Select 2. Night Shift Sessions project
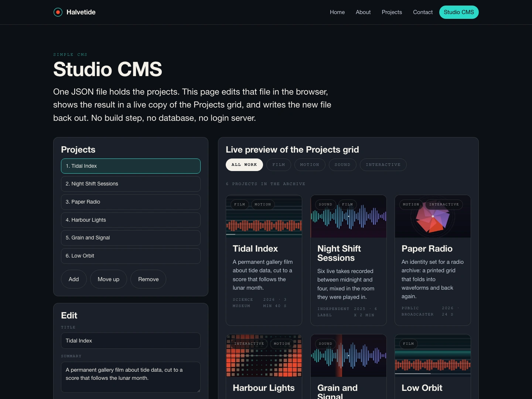The height and width of the screenshot is (399, 532). click(x=131, y=184)
